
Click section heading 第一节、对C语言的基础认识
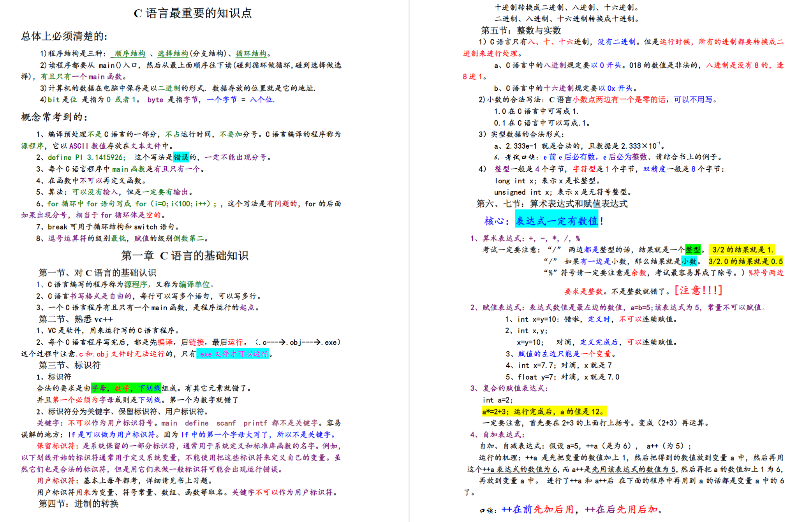pyautogui.click(x=97, y=273)
